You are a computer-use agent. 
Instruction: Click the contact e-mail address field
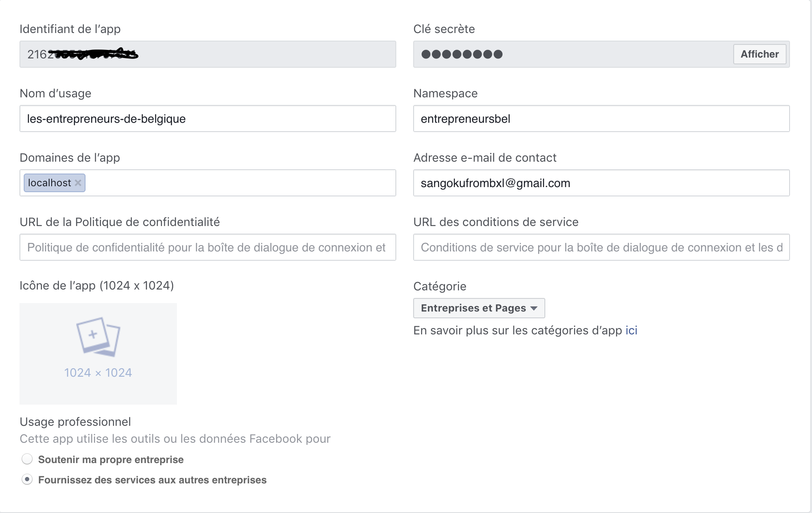pyautogui.click(x=601, y=183)
